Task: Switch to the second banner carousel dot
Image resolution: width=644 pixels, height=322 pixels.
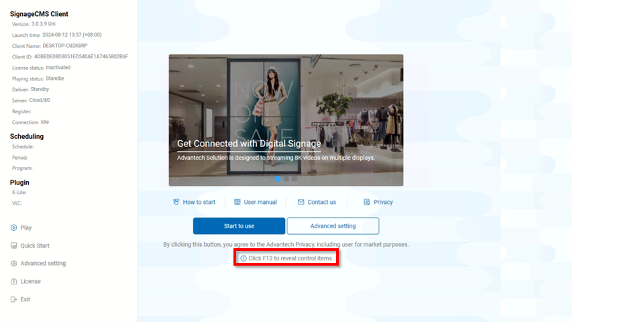Action: [x=286, y=179]
